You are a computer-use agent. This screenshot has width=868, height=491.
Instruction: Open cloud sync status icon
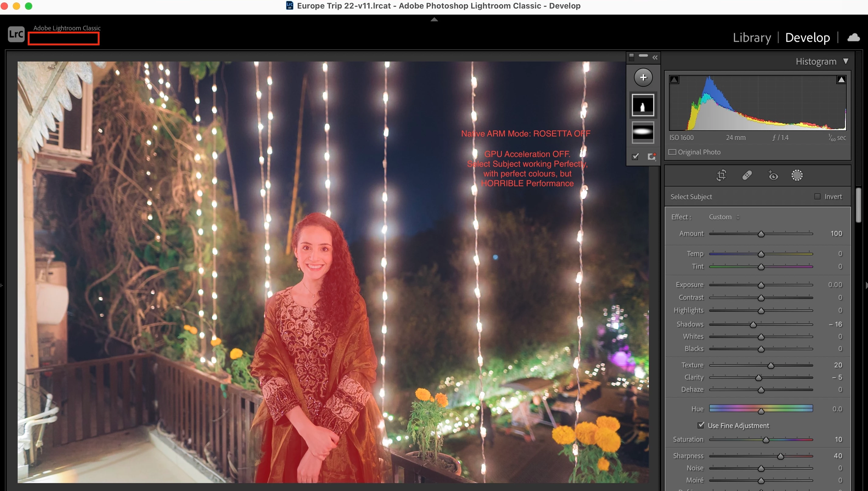pos(853,37)
